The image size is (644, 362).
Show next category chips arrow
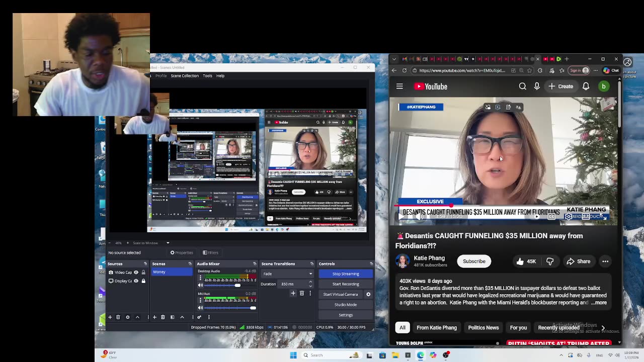point(603,328)
